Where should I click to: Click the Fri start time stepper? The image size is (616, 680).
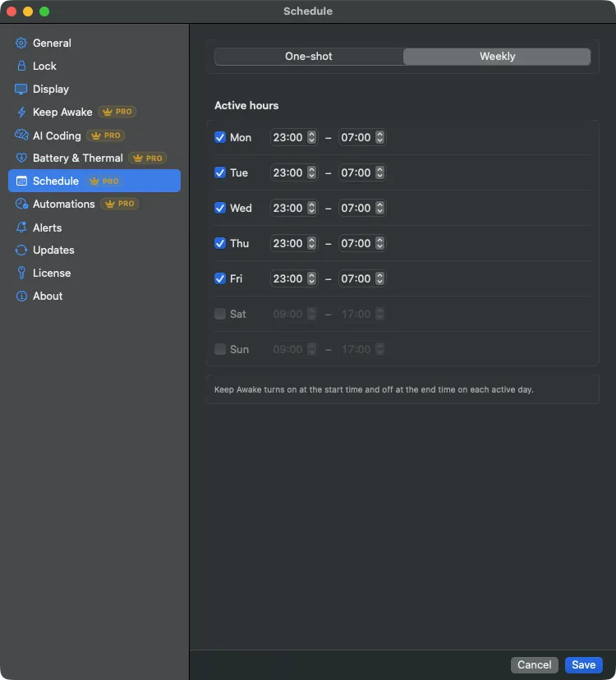click(x=311, y=278)
